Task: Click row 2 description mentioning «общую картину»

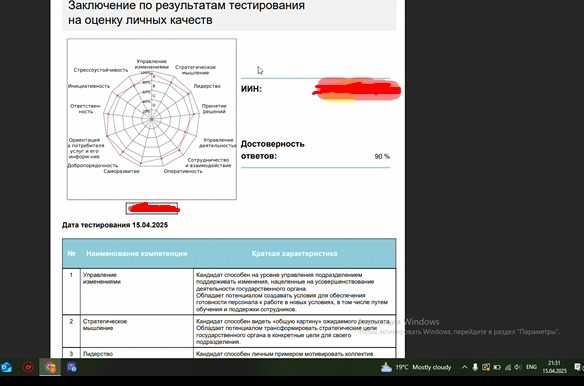Action: [293, 331]
